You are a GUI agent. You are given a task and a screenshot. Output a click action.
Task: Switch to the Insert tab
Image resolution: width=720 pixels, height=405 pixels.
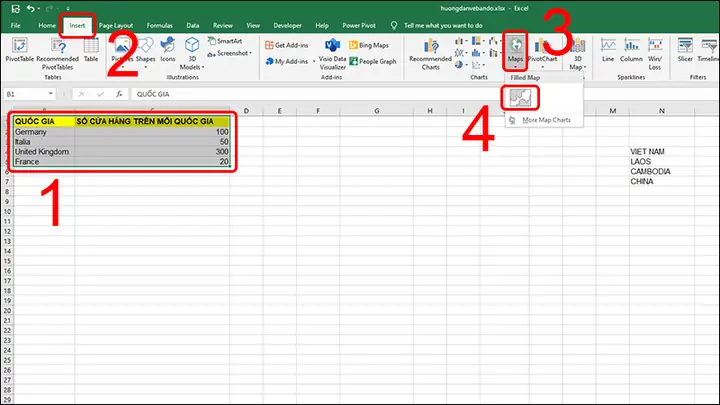coord(77,25)
